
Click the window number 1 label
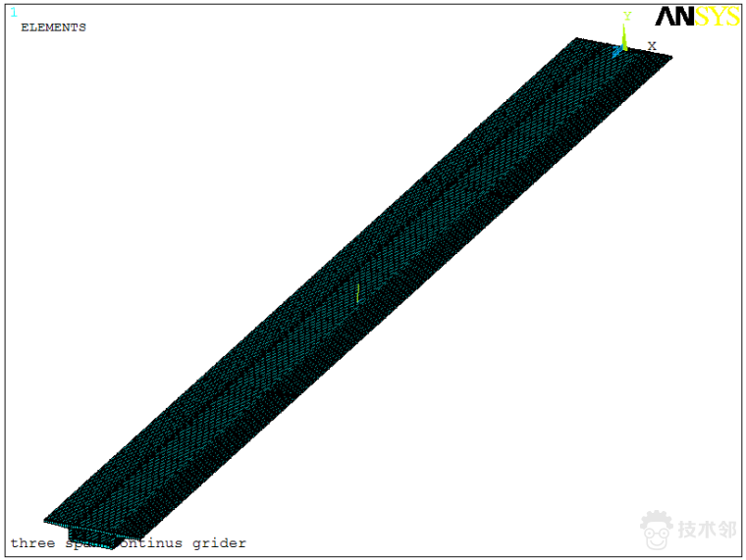(14, 13)
